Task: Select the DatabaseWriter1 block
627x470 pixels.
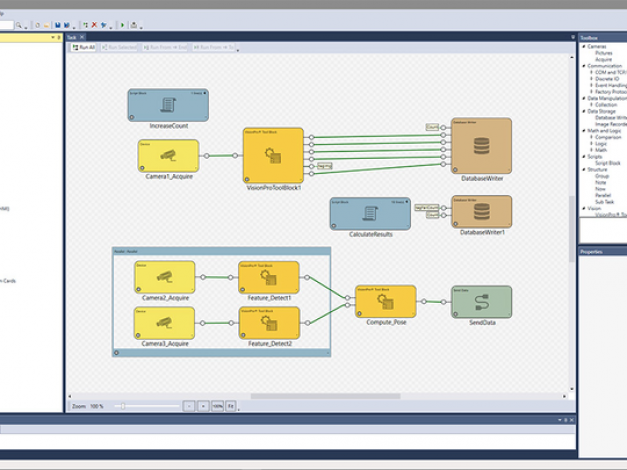Action: tap(481, 212)
